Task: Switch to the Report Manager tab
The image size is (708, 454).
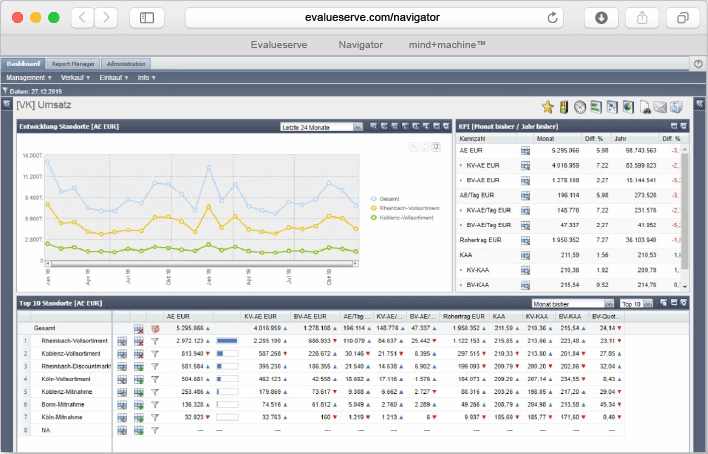Action: (73, 64)
